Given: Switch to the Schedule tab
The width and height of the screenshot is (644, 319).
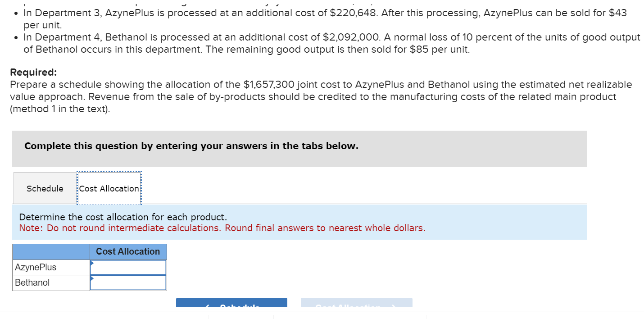Looking at the screenshot, I should click(x=44, y=188).
